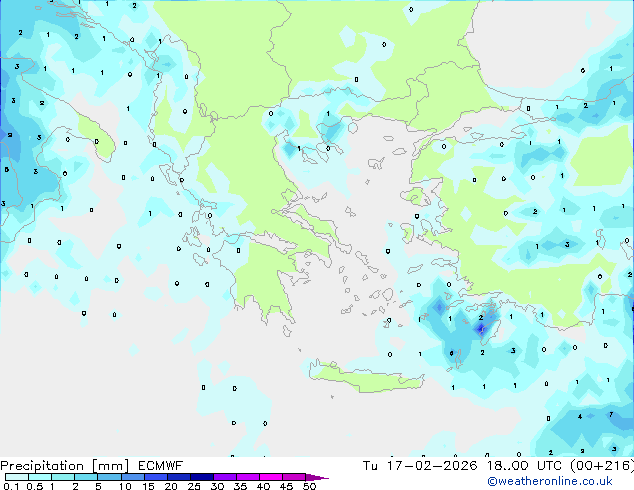Select the 10–15 mm legend color swatch
This screenshot has width=634, height=490.
(x=132, y=477)
